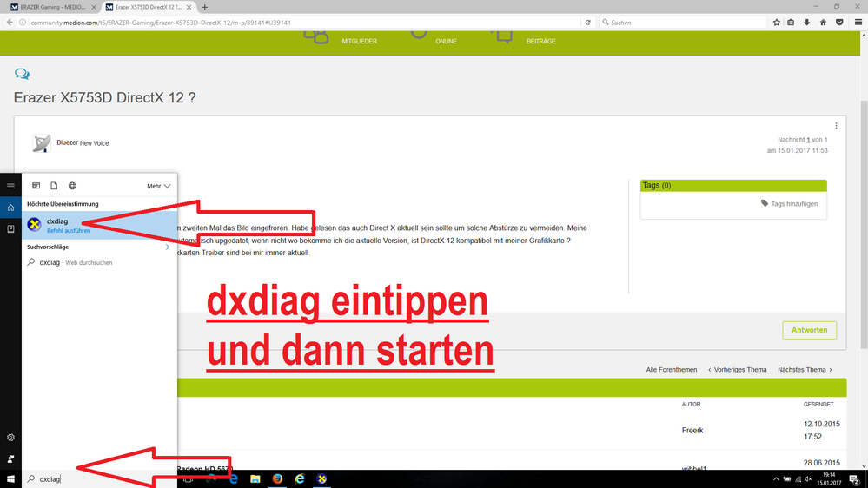This screenshot has width=868, height=488.
Task: Show bookmarks list icon in Firefox toolbar
Action: 791,23
